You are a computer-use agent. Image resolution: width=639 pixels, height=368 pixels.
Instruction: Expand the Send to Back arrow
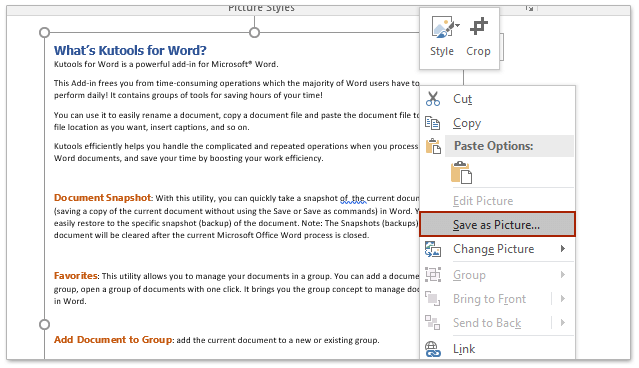[563, 323]
